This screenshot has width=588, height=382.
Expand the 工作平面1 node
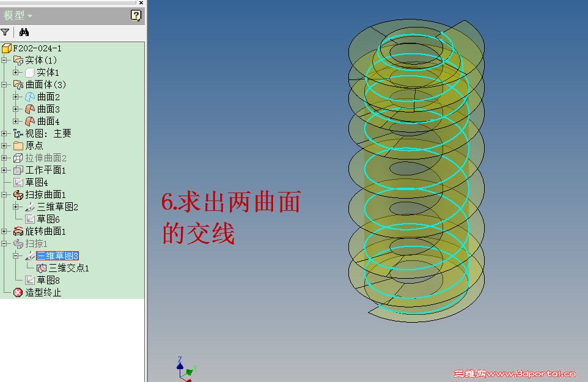pos(4,170)
